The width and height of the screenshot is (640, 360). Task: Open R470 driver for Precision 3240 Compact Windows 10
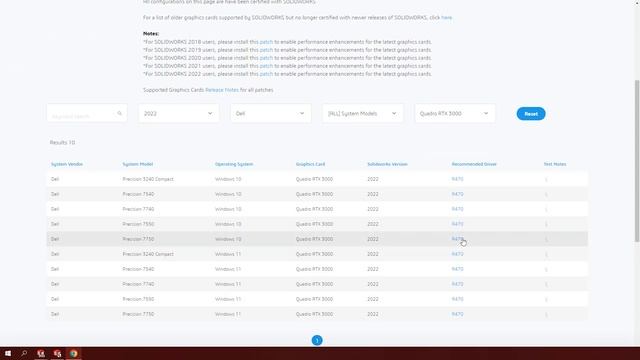457,179
